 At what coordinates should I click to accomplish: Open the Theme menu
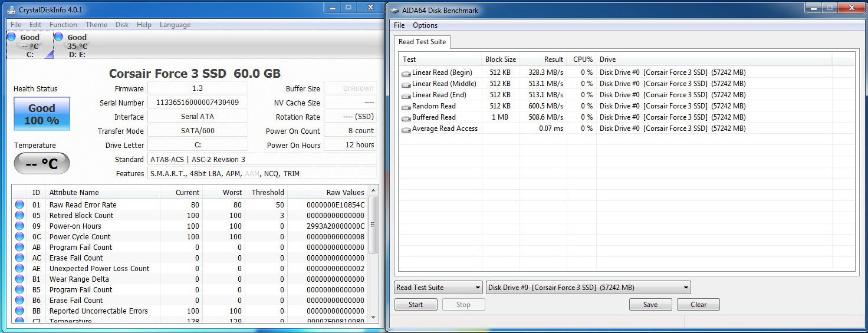(96, 25)
